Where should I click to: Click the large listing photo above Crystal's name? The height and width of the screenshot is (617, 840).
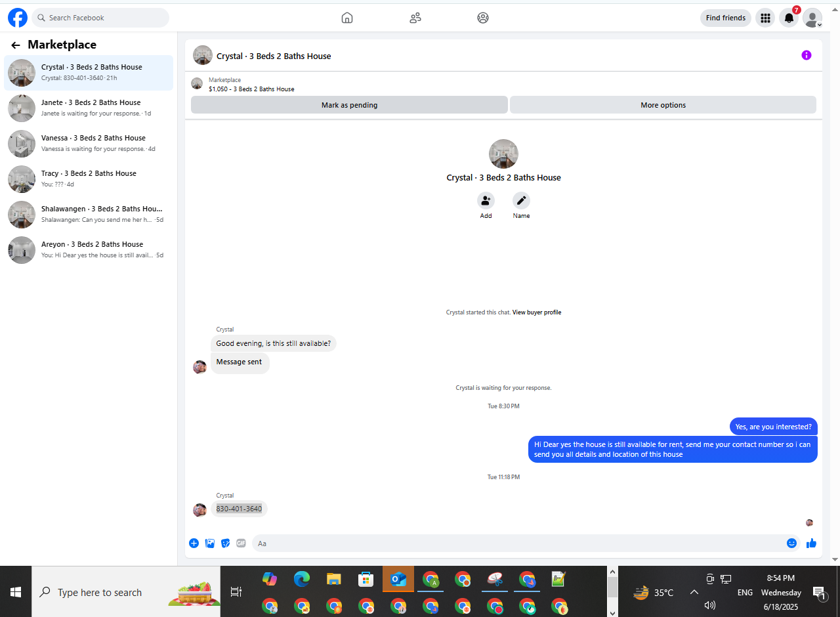click(503, 154)
